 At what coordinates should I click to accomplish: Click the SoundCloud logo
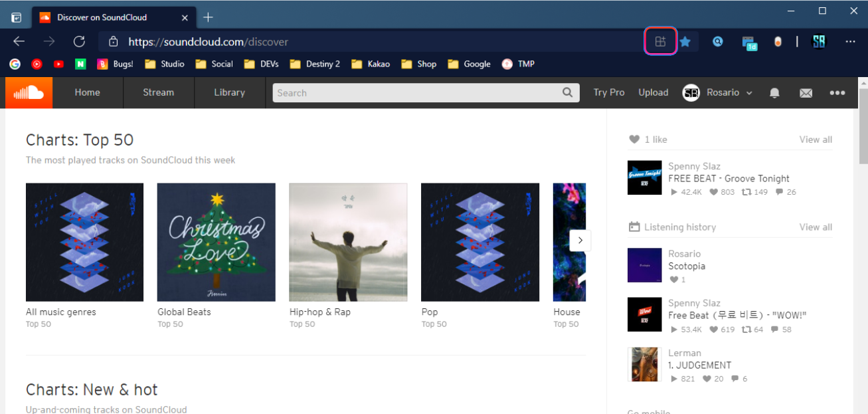(29, 92)
